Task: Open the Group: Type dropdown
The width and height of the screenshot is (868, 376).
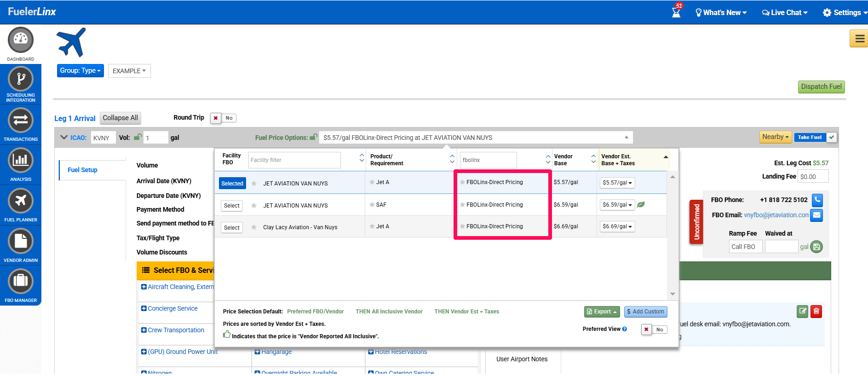Action: [x=80, y=70]
